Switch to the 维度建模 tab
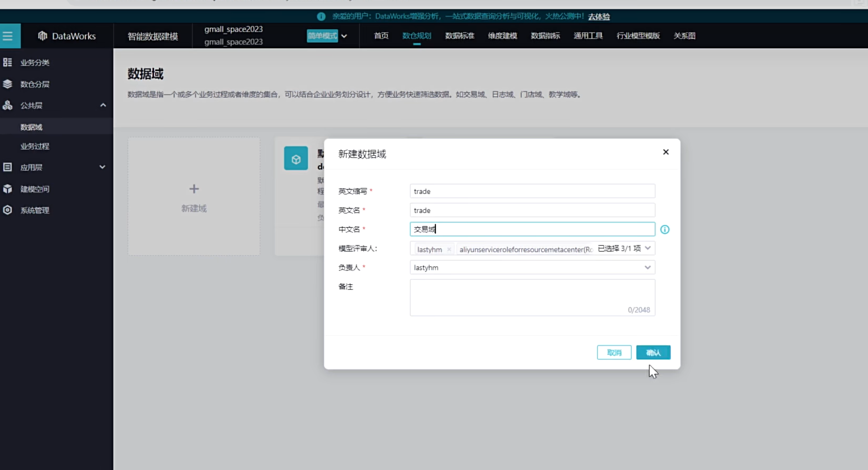The height and width of the screenshot is (470, 868). point(502,36)
